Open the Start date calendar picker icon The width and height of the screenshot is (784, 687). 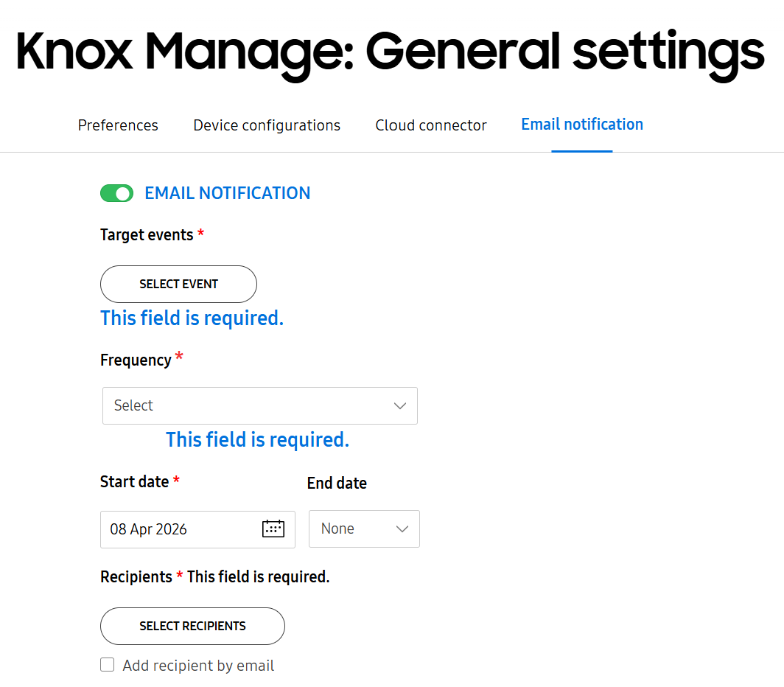click(x=273, y=529)
